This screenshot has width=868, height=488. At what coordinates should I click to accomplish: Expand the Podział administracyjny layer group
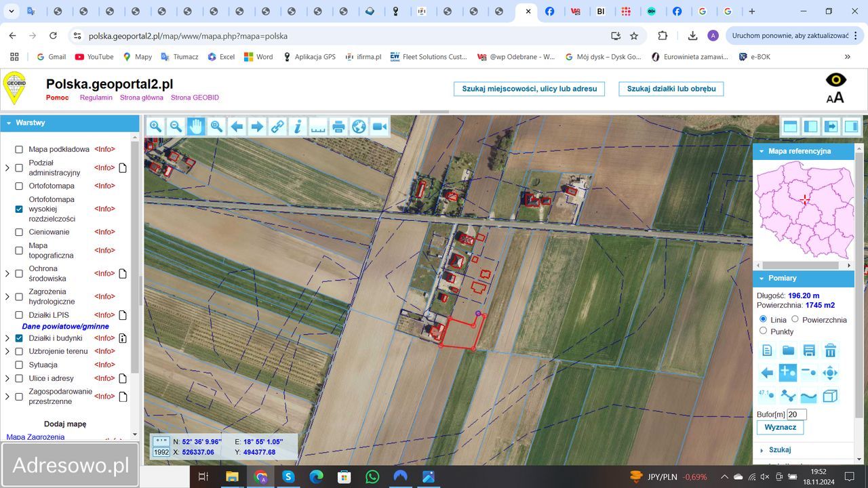[x=7, y=167]
